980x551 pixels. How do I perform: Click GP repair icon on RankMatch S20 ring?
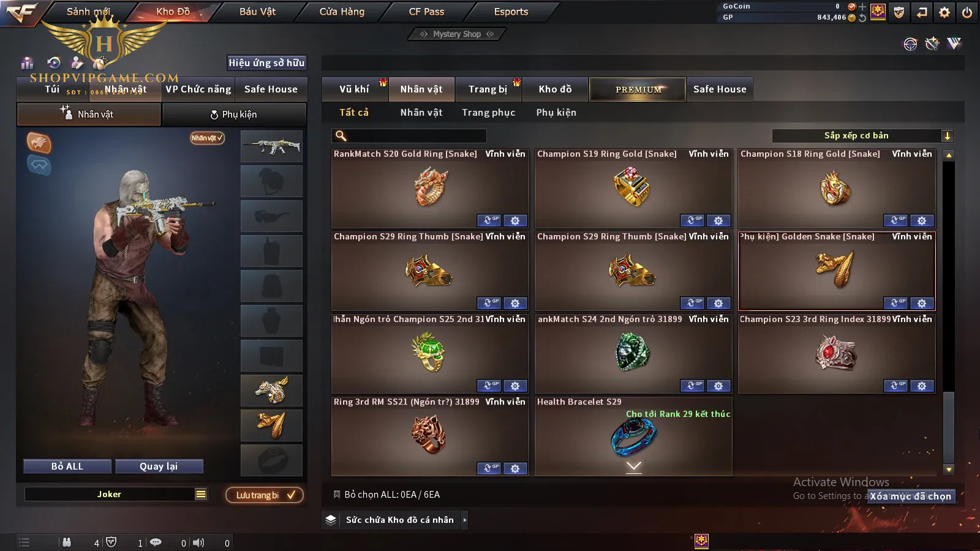click(489, 220)
